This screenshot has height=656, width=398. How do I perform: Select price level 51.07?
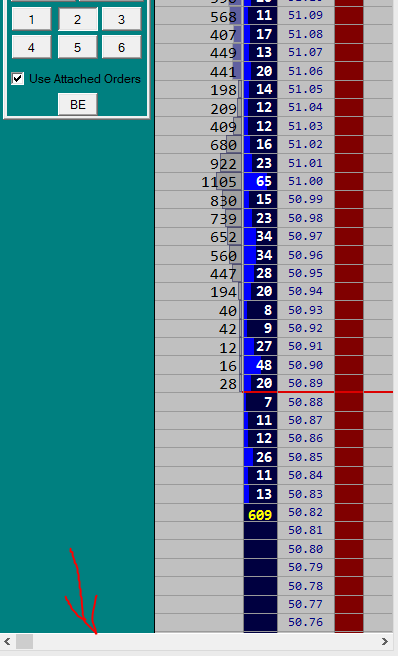pyautogui.click(x=306, y=53)
